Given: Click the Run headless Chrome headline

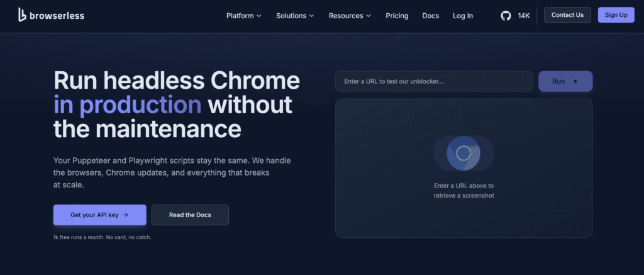Looking at the screenshot, I should 177,104.
